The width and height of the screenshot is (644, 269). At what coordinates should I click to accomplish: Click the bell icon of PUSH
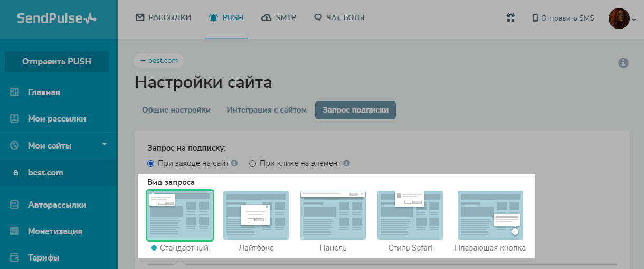(x=214, y=17)
